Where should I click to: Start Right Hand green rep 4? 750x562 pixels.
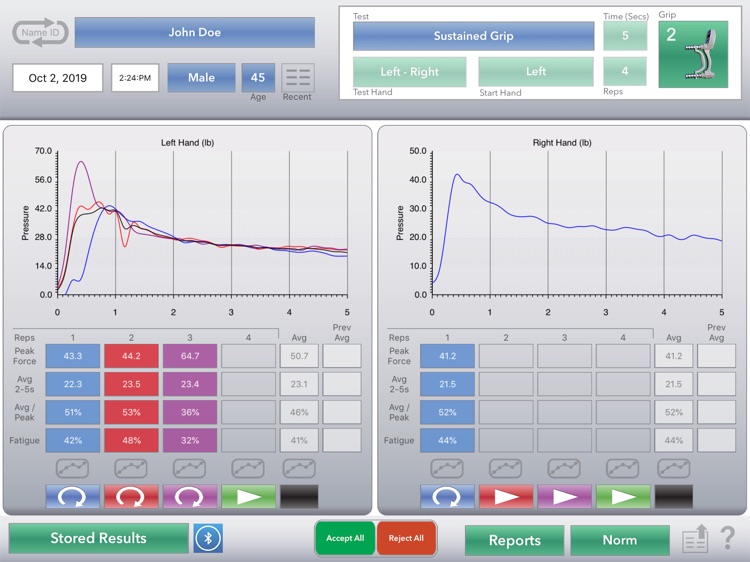tap(623, 496)
